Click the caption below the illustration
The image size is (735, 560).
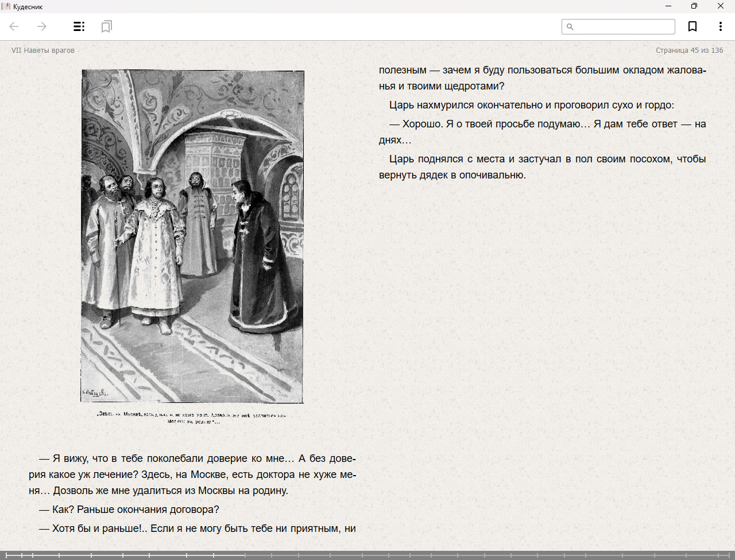(x=192, y=417)
